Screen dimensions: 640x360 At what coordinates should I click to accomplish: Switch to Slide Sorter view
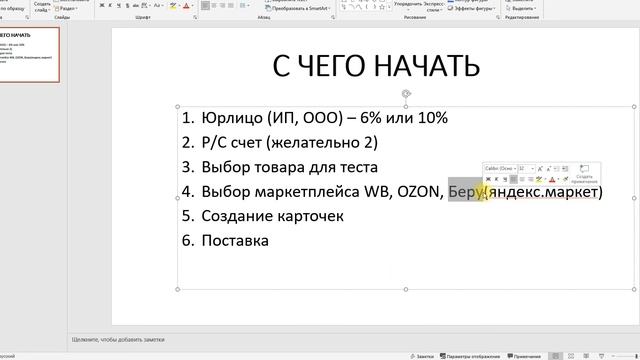click(x=571, y=356)
